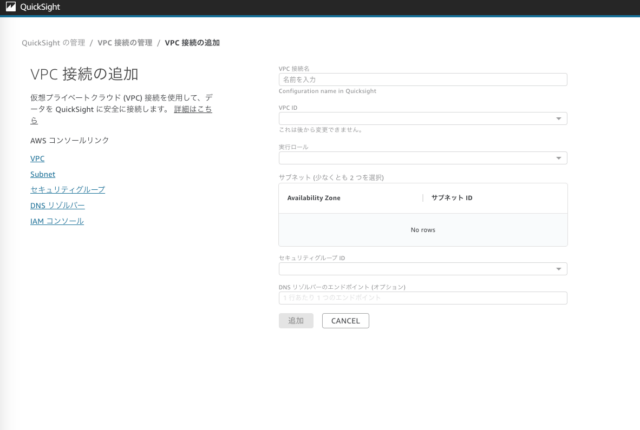
Task: Focus the VPC 接続名 name field
Action: pyautogui.click(x=423, y=80)
